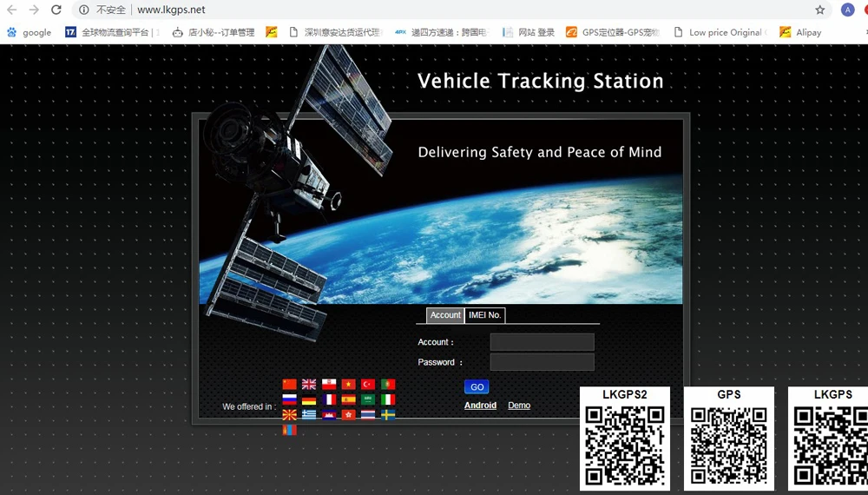Open the Alipay bookmark
This screenshot has height=495, width=868.
tap(800, 32)
